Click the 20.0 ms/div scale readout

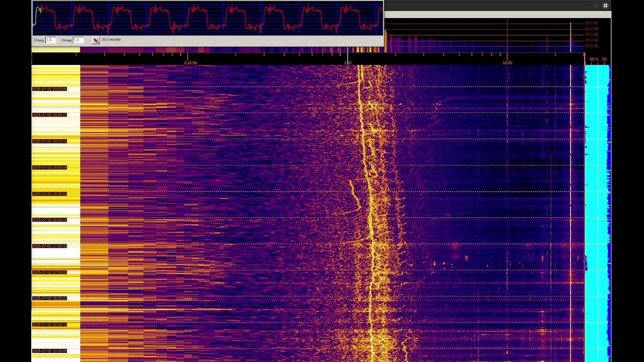[x=111, y=39]
